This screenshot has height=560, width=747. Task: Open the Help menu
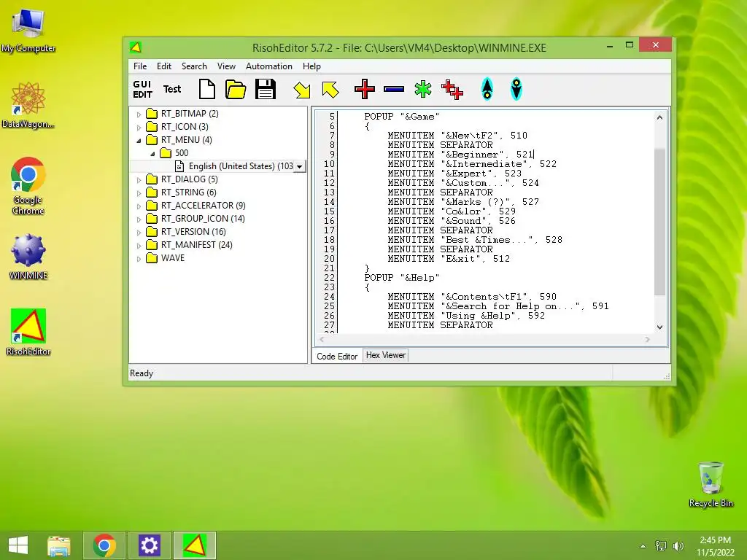tap(311, 66)
